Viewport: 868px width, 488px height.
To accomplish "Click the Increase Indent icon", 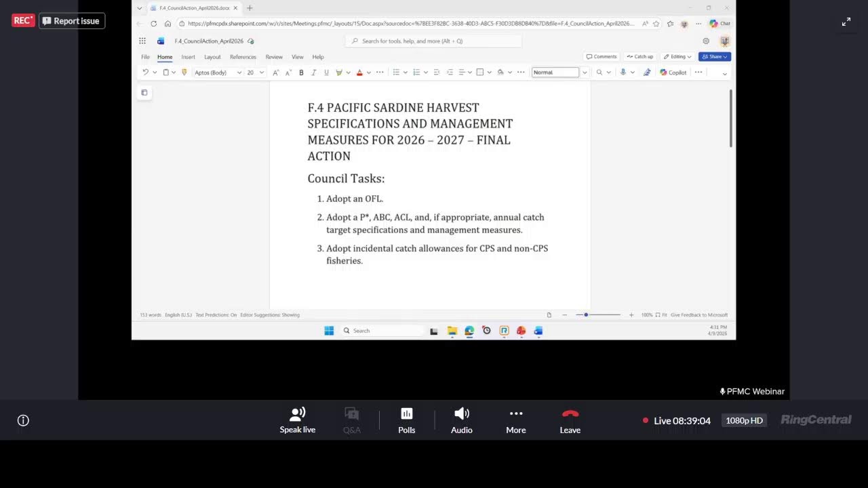I will 449,73.
